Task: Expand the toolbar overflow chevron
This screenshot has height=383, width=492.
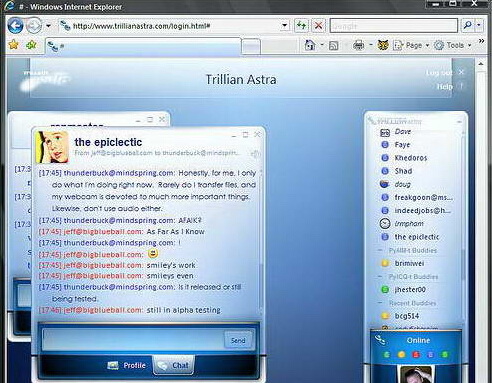Action: (481, 41)
